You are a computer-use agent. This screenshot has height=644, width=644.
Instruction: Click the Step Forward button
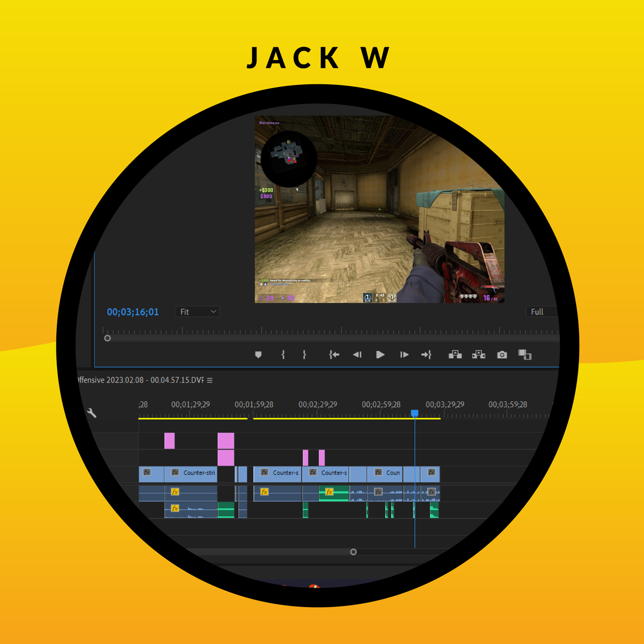click(x=404, y=354)
